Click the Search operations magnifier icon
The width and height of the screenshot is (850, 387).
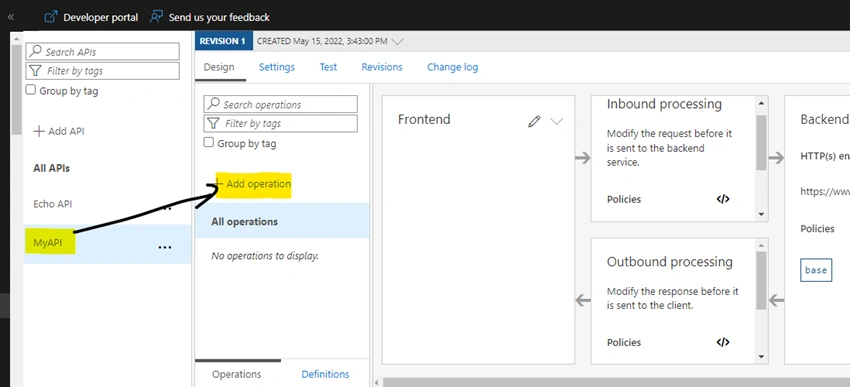pos(214,104)
